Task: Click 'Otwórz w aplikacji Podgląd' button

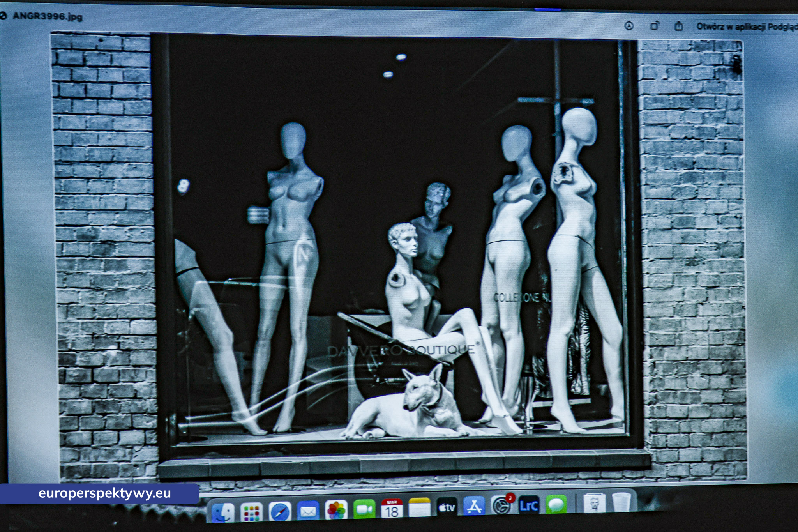Action: pos(746,27)
